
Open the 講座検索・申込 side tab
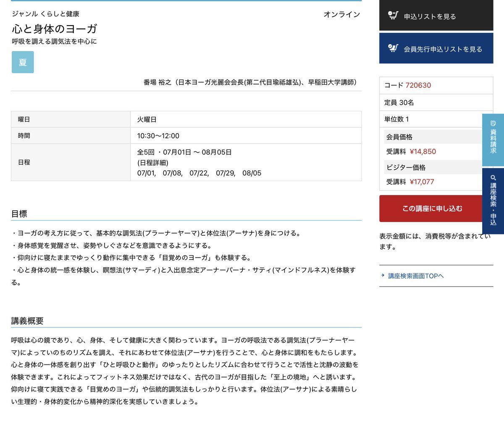493,201
